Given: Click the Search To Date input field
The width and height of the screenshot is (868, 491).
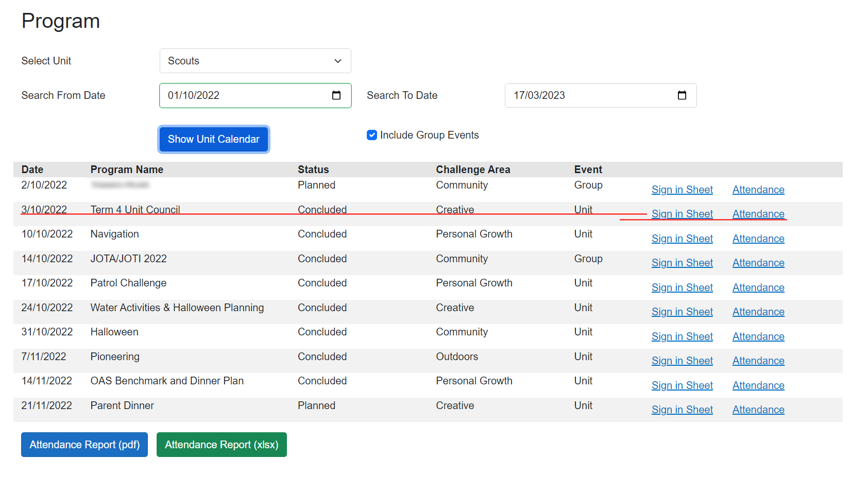Looking at the screenshot, I should (587, 95).
